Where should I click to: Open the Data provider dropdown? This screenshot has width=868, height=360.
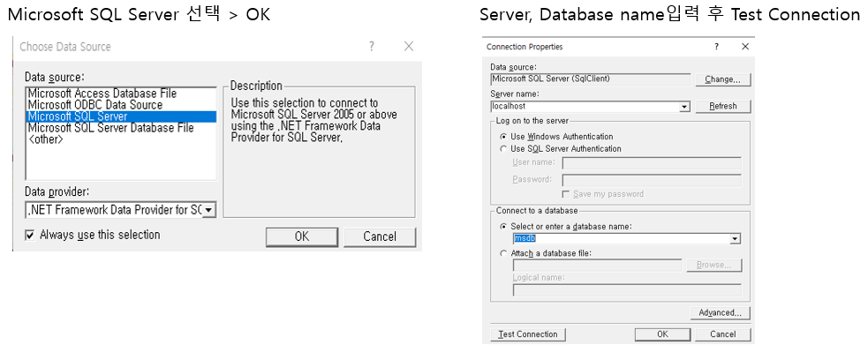pyautogui.click(x=208, y=210)
